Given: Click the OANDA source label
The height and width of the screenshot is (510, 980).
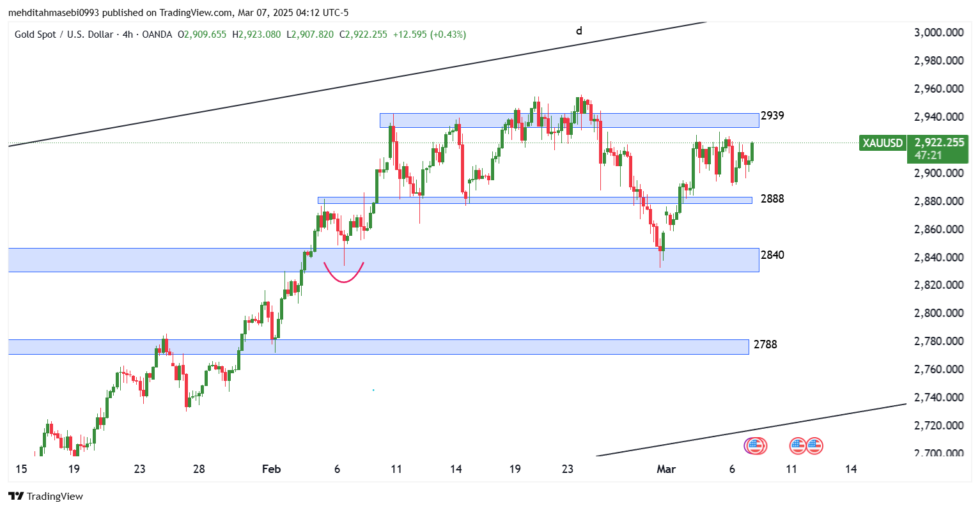Looking at the screenshot, I should (157, 35).
